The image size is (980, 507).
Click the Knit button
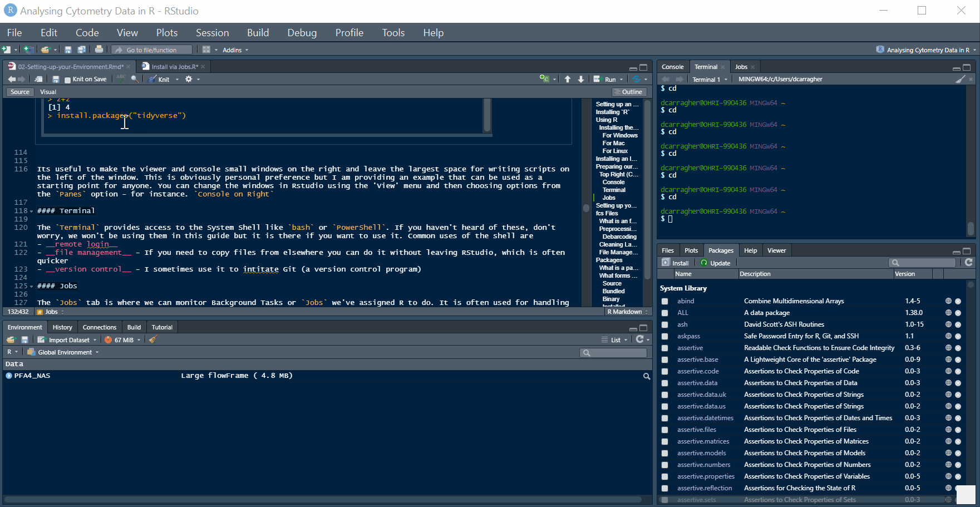(159, 79)
